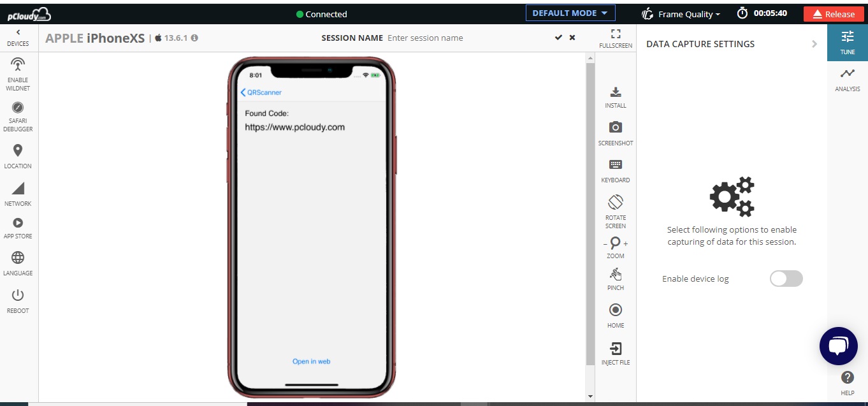Send the Home button command

click(616, 315)
